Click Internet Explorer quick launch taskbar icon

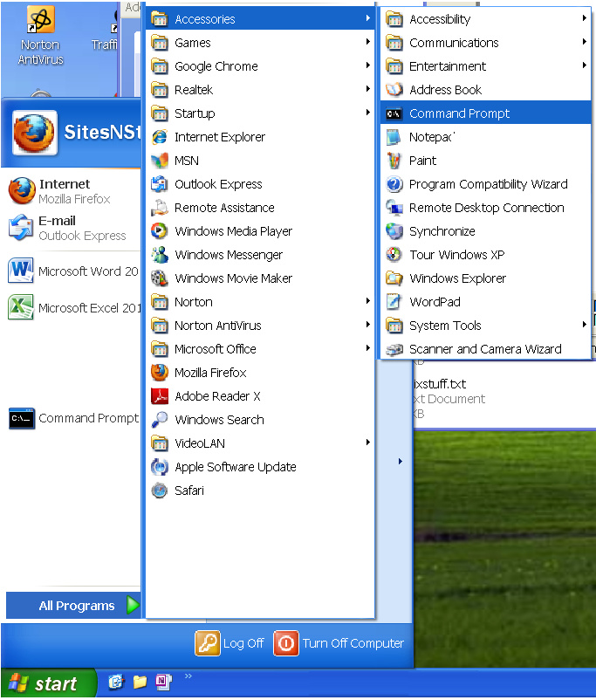pyautogui.click(x=116, y=682)
